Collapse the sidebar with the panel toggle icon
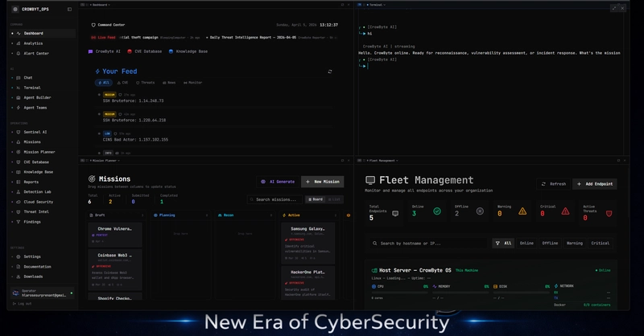Screen dimensions: 644x336 (x=69, y=9)
